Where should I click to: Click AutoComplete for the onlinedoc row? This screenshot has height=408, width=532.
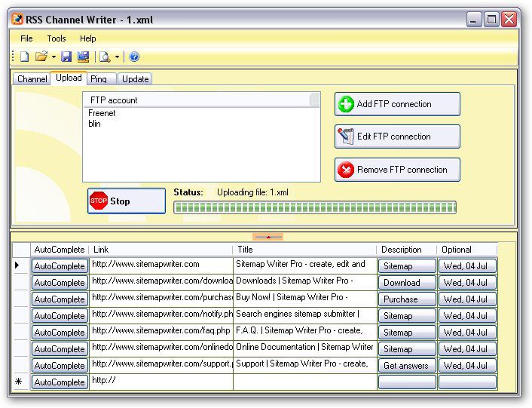pos(60,349)
